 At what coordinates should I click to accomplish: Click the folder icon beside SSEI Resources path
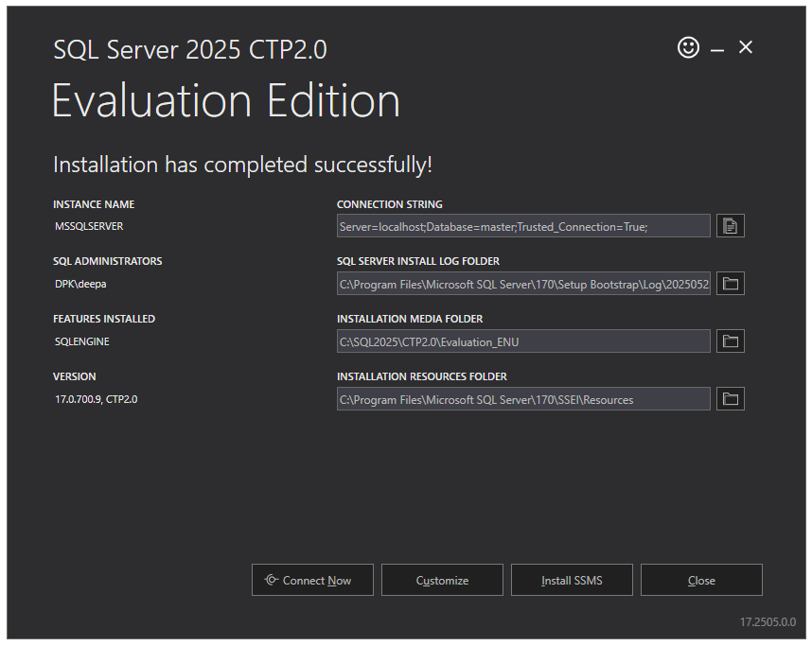pos(730,398)
